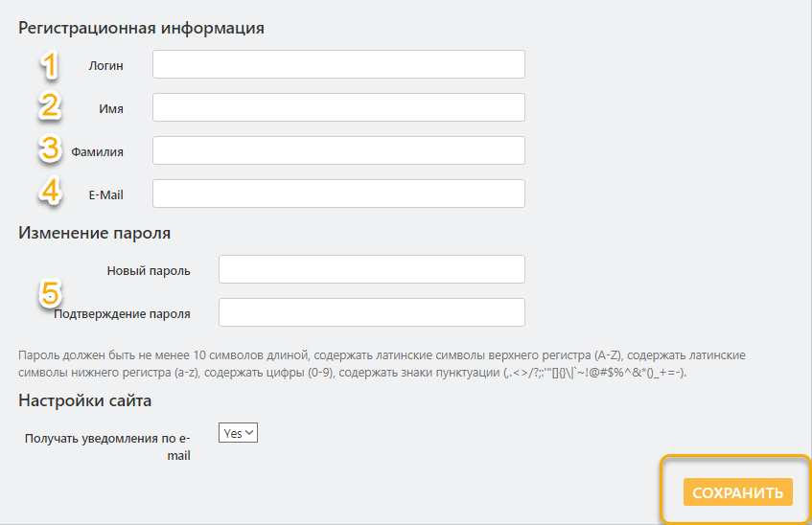Click the E-Mail label text
The width and height of the screenshot is (812, 525).
tap(105, 194)
